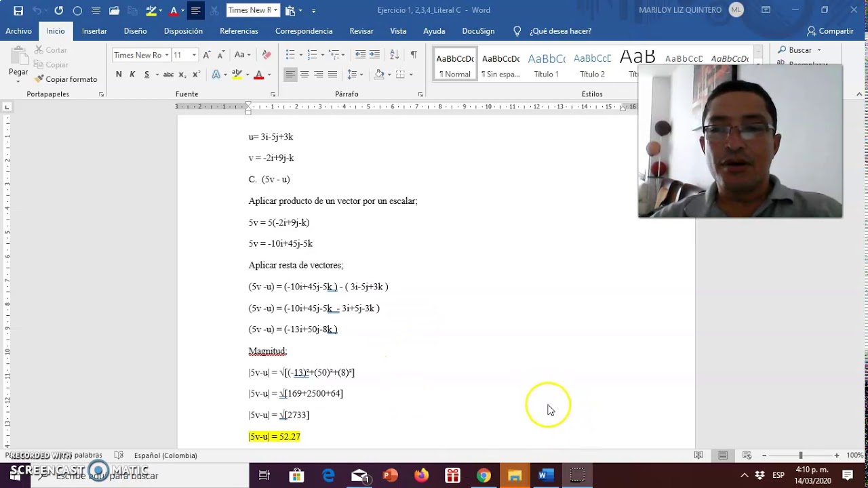Toggle show paragraph marks (¶)

pos(414,55)
